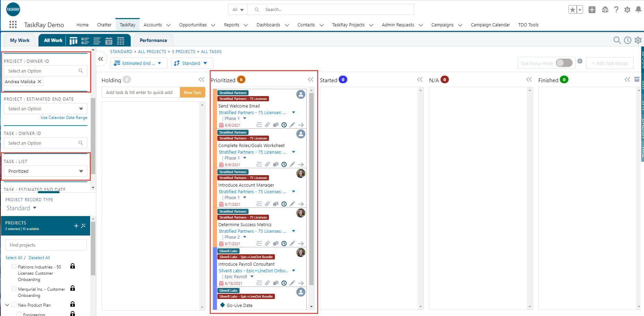The image size is (644, 316).
Task: Toggle lock on Merqurial Inc. project
Action: 72,288
